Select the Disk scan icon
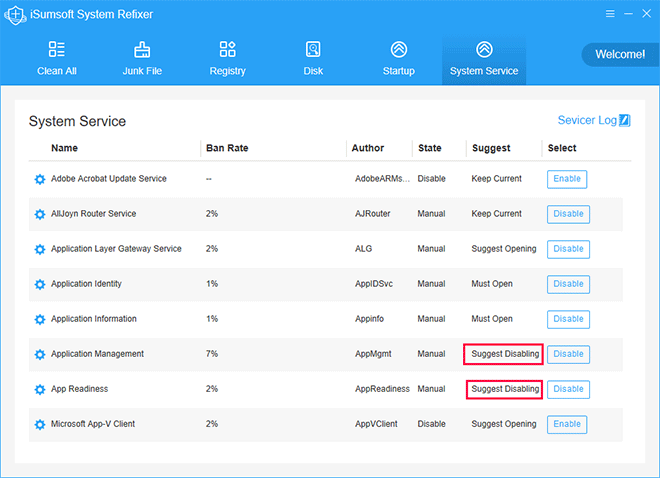 [313, 49]
